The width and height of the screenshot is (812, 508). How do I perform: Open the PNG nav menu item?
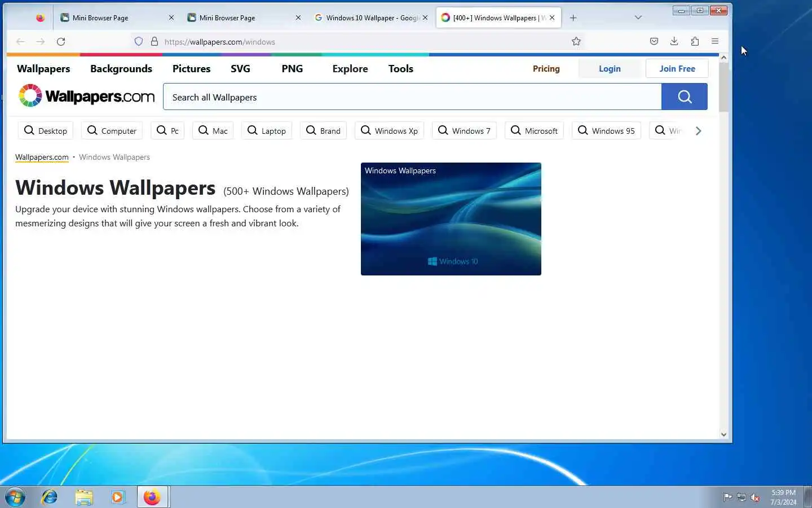[x=292, y=68]
